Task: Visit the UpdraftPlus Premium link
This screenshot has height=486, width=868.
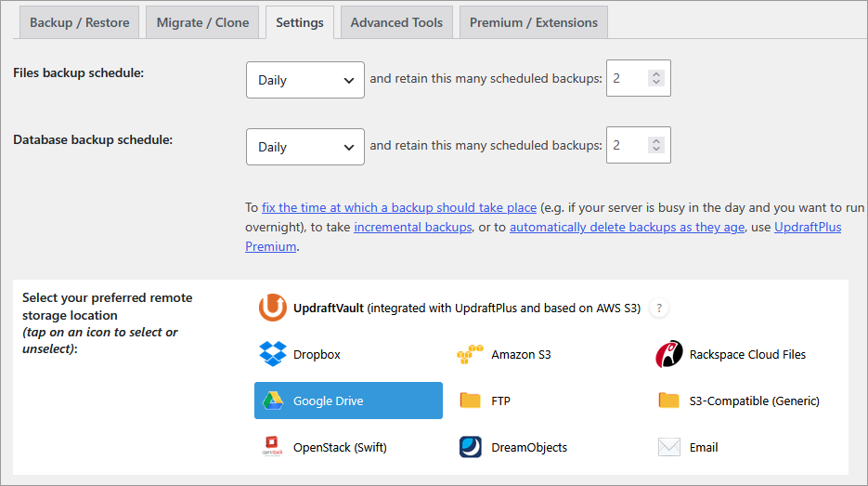Action: tap(808, 228)
